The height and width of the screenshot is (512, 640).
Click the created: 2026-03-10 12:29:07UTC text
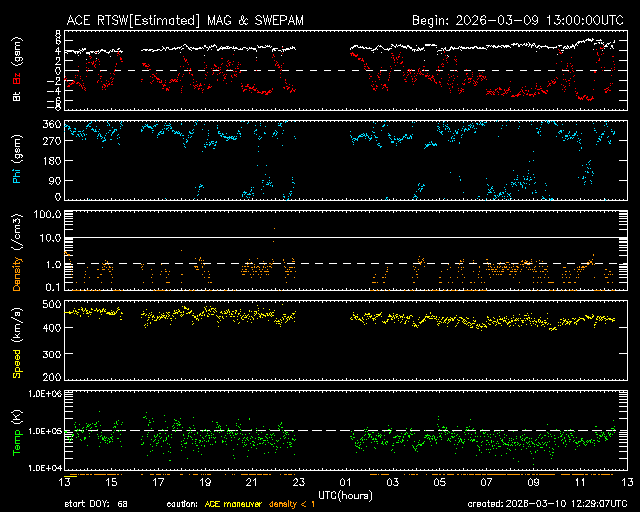[547, 504]
